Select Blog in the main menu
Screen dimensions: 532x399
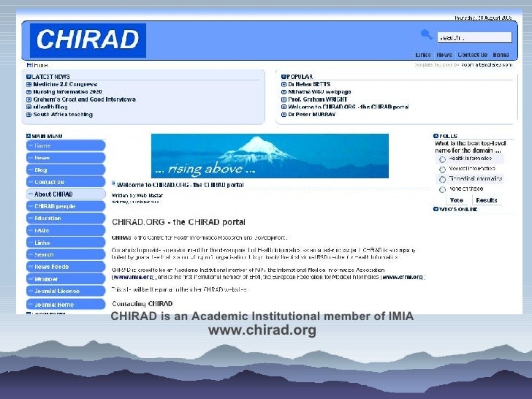pyautogui.click(x=66, y=170)
